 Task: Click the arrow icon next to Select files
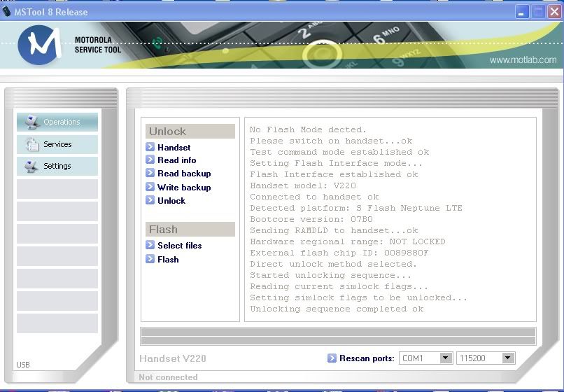coord(150,246)
